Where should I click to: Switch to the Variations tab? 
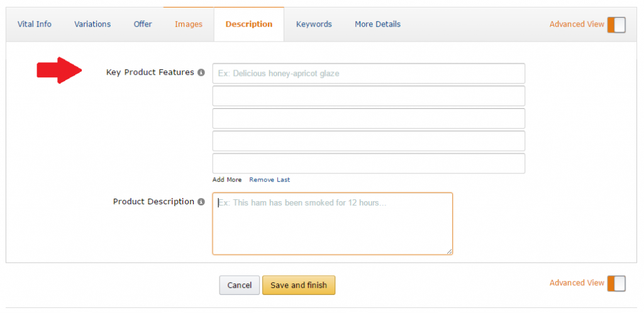[x=92, y=25]
